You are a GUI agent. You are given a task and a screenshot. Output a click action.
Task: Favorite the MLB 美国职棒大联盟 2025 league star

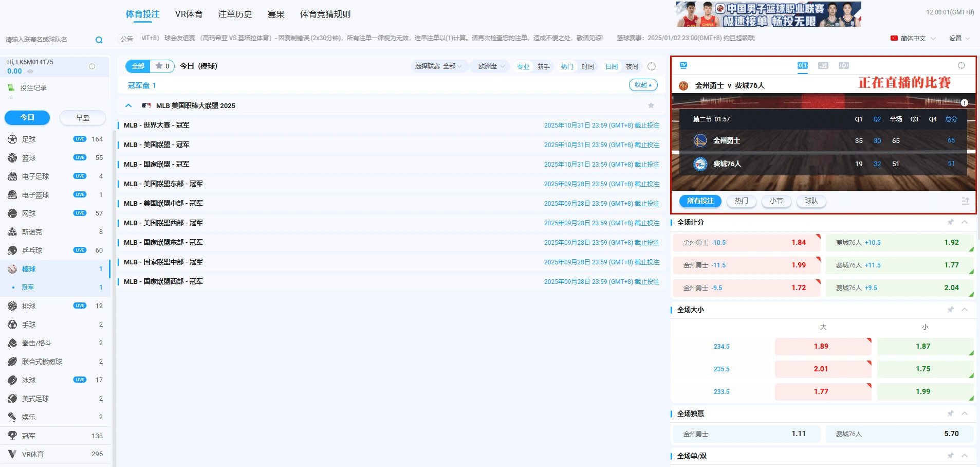coord(651,105)
